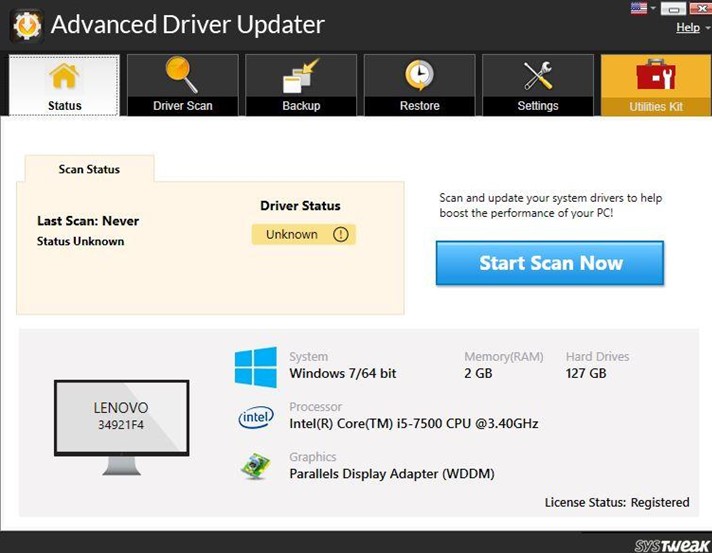The height and width of the screenshot is (553, 712).
Task: Click the 'Last Scan: Never' text
Action: tap(88, 221)
